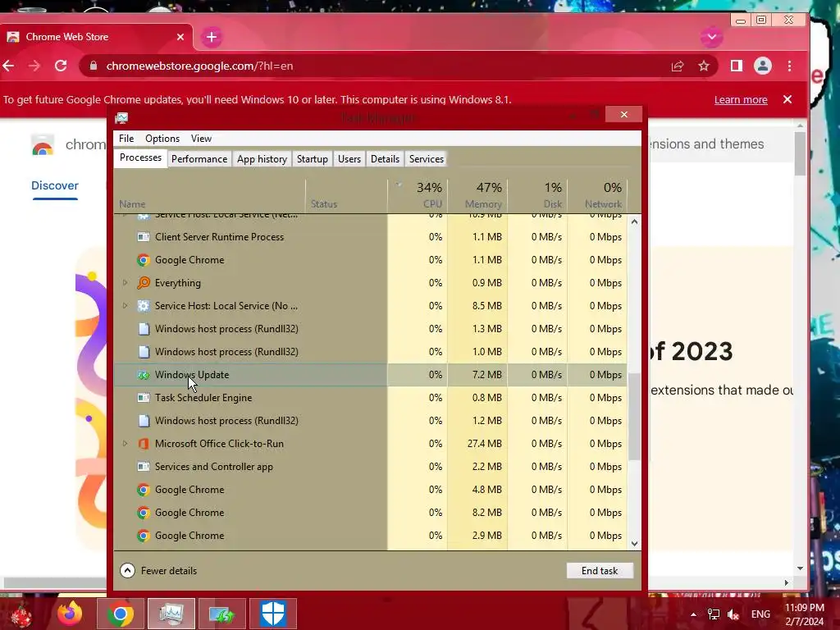Click the Chrome icon of the 8.2 MB process
Viewport: 840px width, 630px height.
[x=143, y=513]
